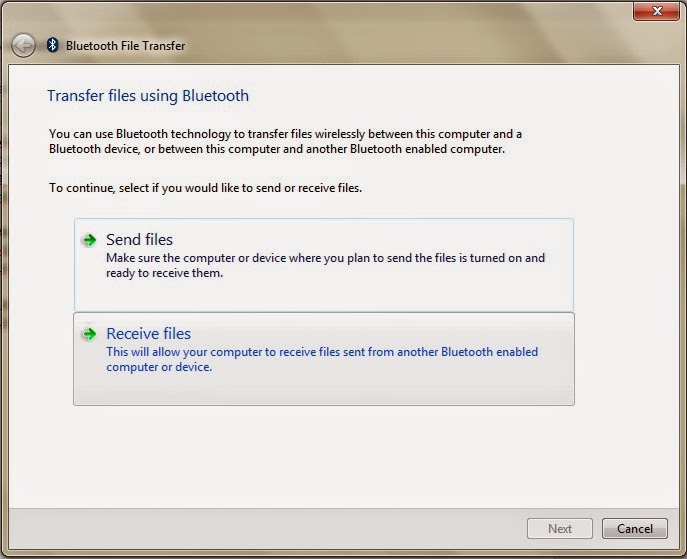Click the green arrow beside Send files
The image size is (687, 559).
89,240
